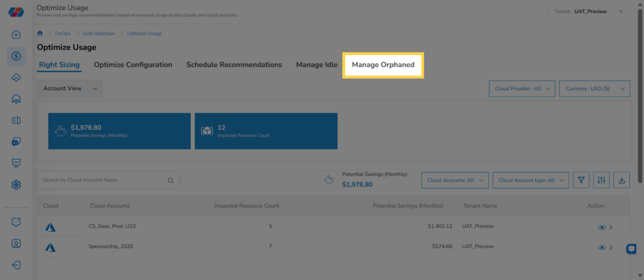The height and width of the screenshot is (280, 644).
Task: View details eye icon for CS_Saas_Prod_US3
Action: 602,227
